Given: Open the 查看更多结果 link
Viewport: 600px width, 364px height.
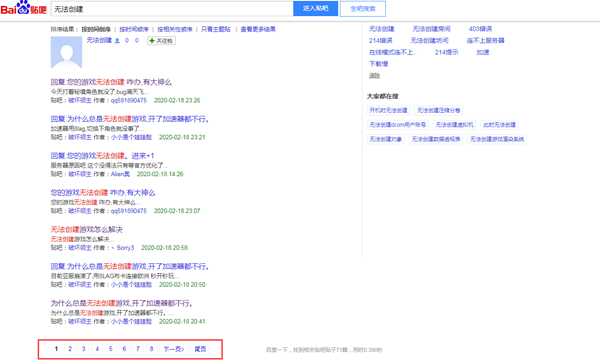Looking at the screenshot, I should [x=258, y=29].
